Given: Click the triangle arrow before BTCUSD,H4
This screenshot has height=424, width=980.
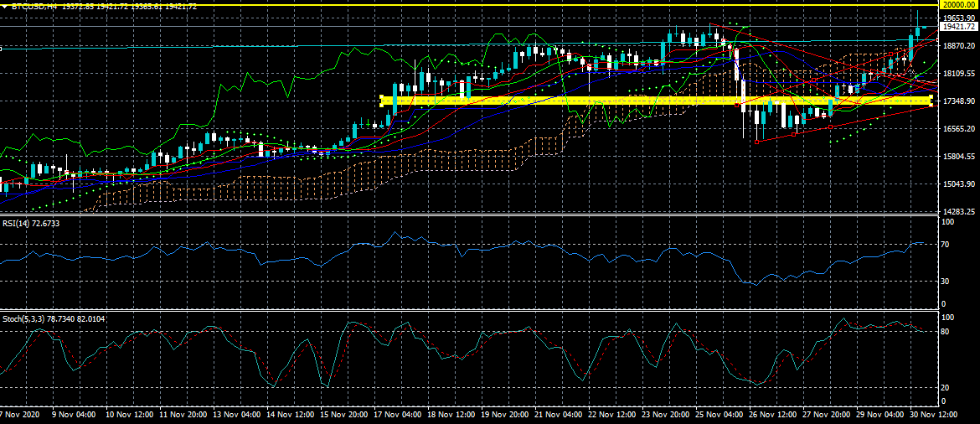Looking at the screenshot, I should coord(5,6).
